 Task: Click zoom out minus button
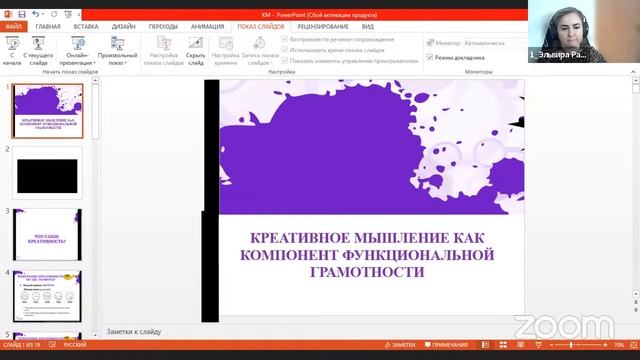551,345
